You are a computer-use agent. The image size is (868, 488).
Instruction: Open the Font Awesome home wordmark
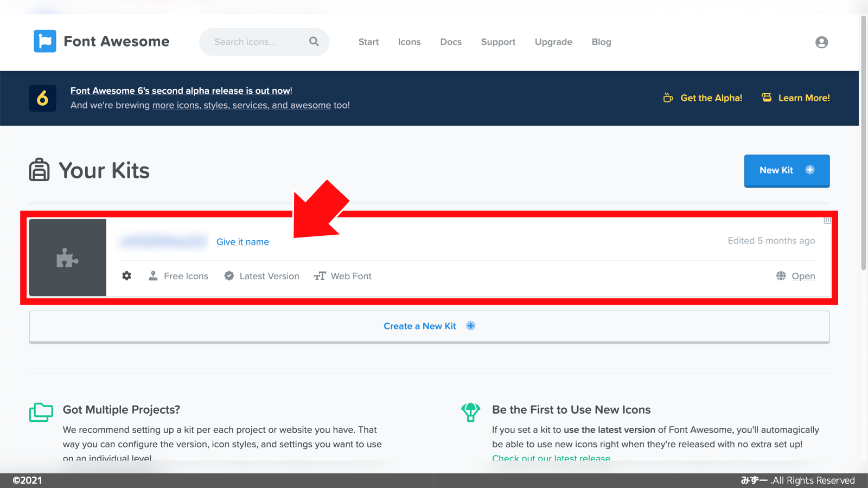pos(117,41)
